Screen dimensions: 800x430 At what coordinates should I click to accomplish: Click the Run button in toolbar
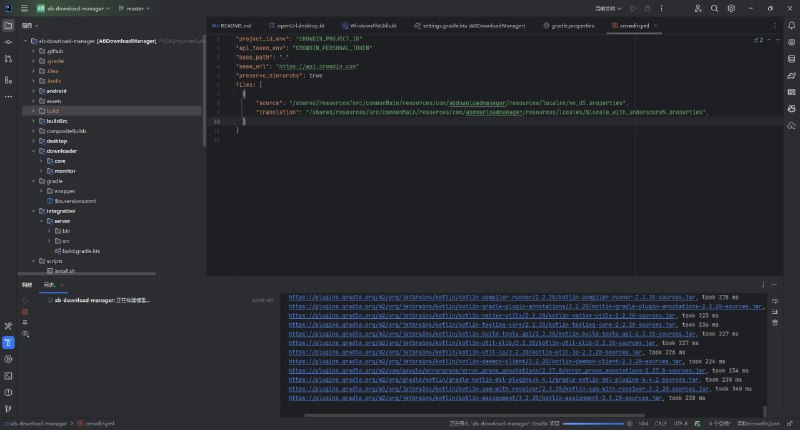pos(632,8)
